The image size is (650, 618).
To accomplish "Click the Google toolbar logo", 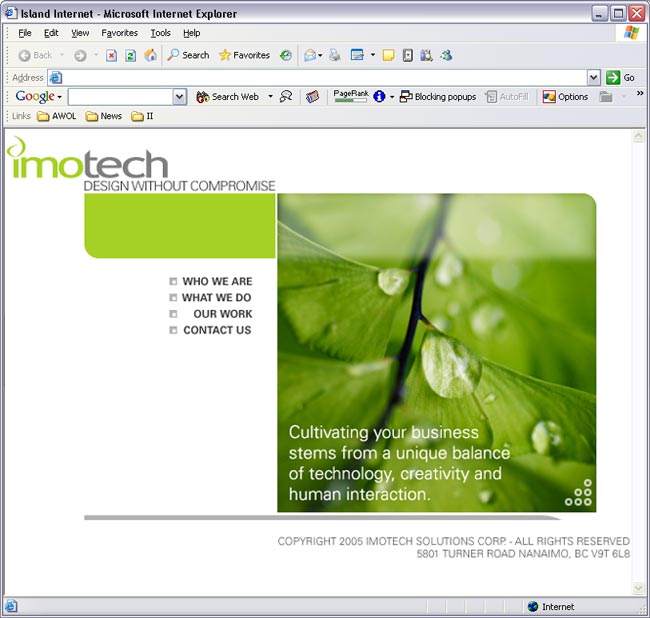I will click(x=35, y=97).
